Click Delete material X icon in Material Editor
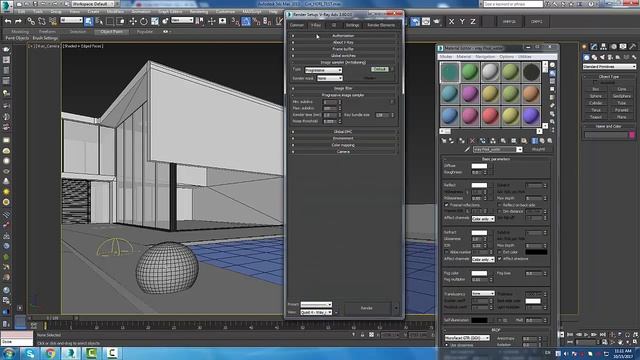This screenshot has height=360, width=640. click(x=472, y=140)
